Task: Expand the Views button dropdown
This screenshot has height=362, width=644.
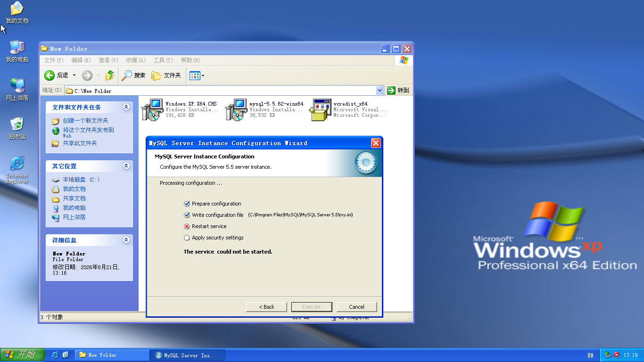Action: (x=203, y=75)
